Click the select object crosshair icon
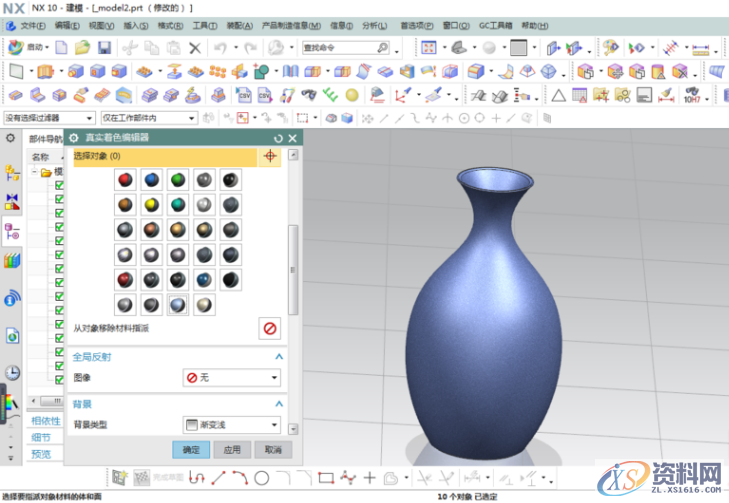 (269, 157)
